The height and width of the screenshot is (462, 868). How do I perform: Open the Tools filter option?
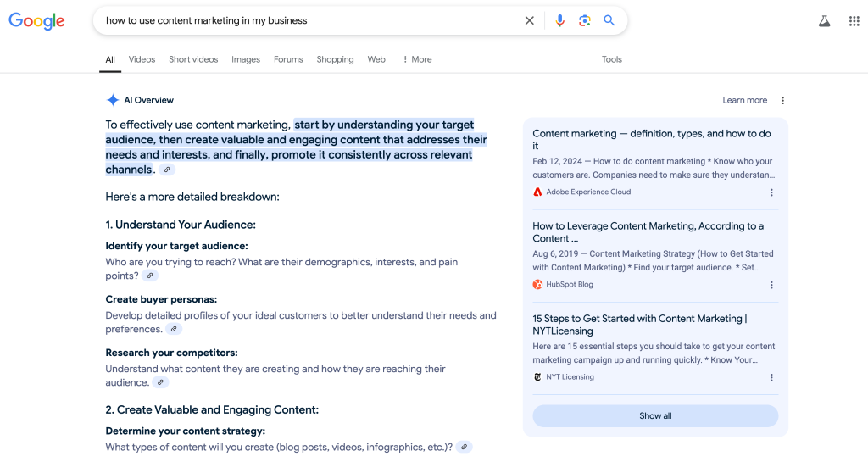(611, 59)
